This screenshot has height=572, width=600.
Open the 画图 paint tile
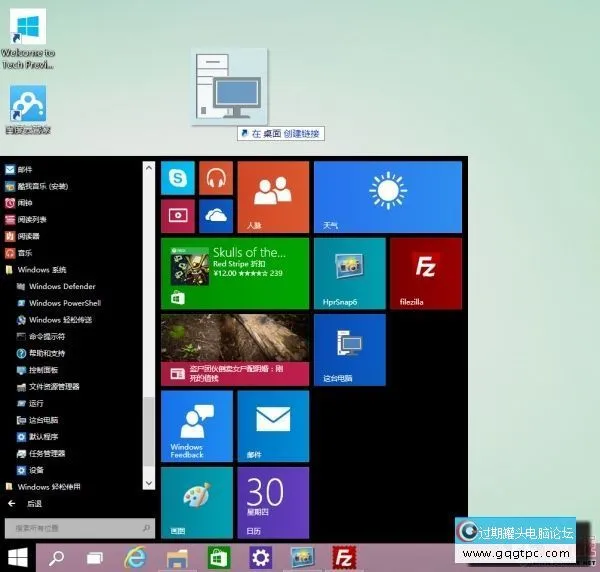coord(196,502)
